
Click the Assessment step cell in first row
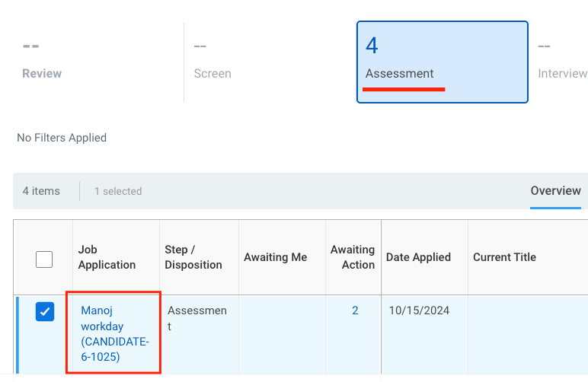click(x=197, y=318)
